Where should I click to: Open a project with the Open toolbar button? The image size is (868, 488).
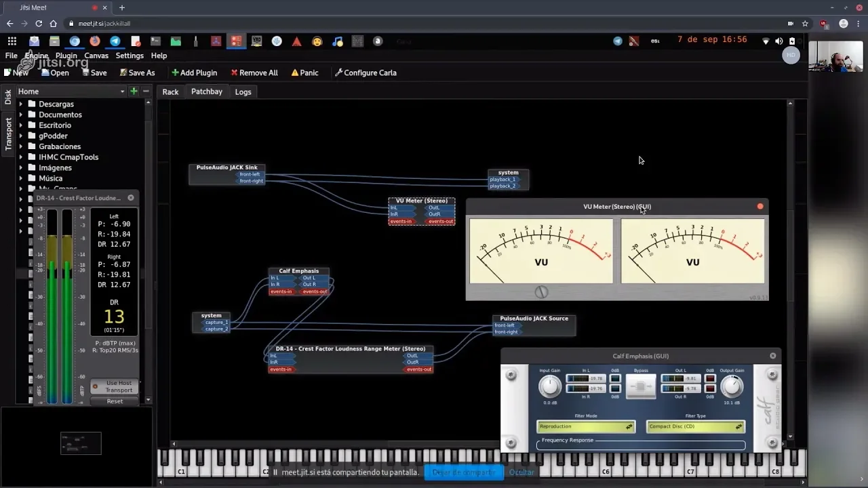55,73
